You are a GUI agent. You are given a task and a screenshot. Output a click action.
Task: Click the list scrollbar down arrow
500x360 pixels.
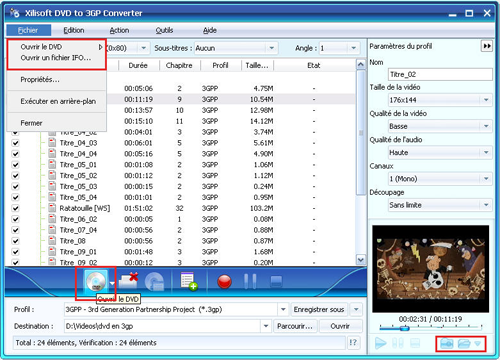[x=361, y=259]
